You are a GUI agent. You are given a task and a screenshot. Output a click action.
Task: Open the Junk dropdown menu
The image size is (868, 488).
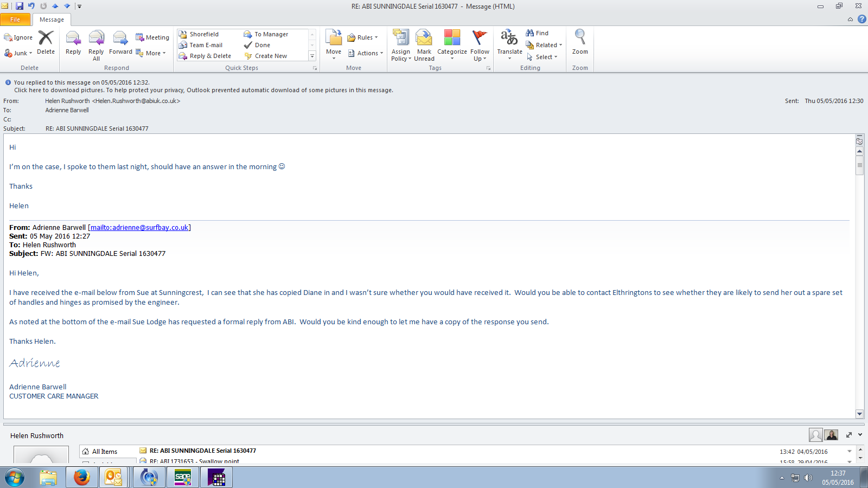pyautogui.click(x=18, y=53)
